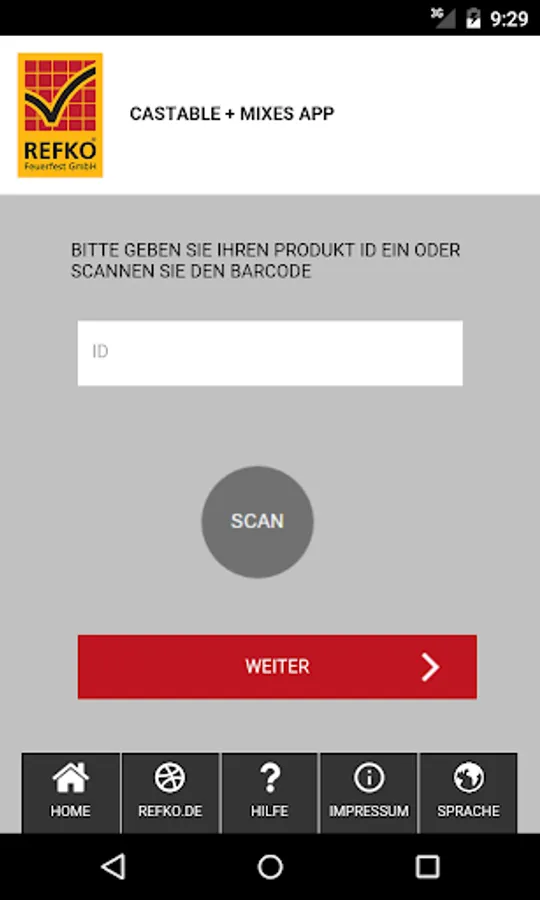Viewport: 540px width, 900px height.
Task: Tap the house icon in bottom bar
Action: pyautogui.click(x=71, y=777)
